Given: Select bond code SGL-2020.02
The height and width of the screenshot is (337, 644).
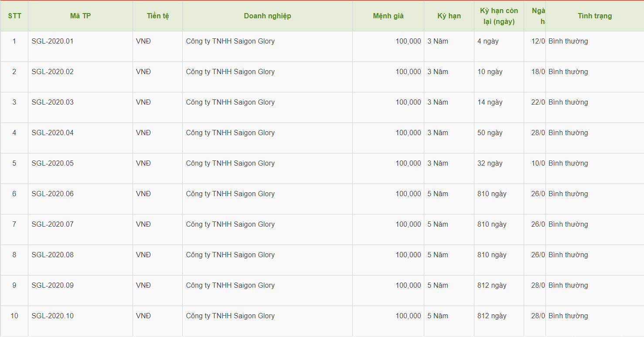Looking at the screenshot, I should (52, 72).
